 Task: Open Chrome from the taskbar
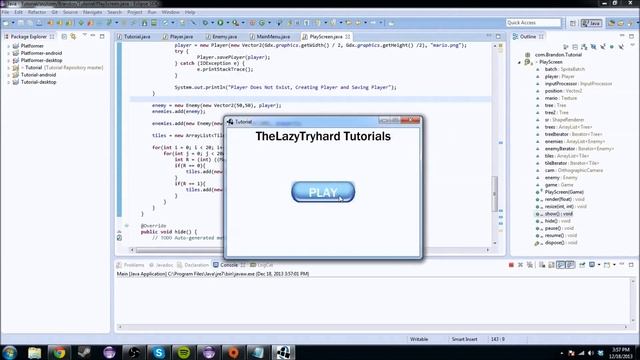pos(59,352)
